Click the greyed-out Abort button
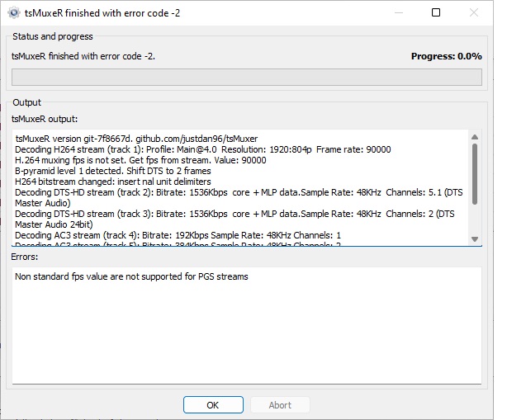 coord(280,405)
